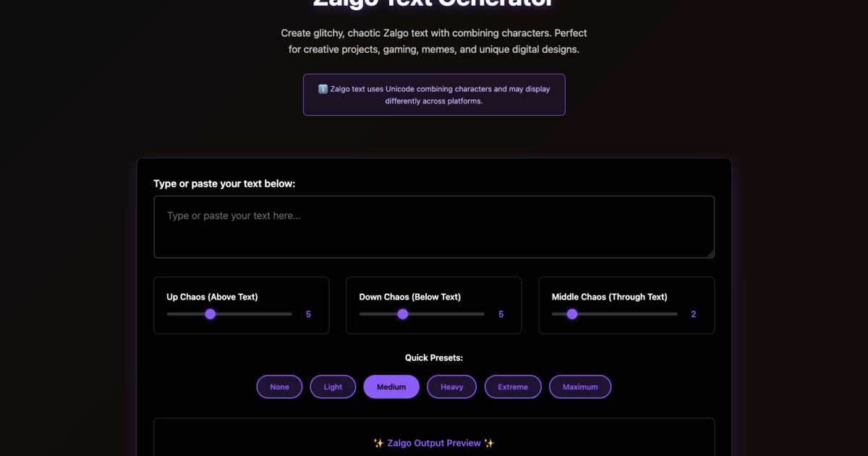Click the Middle Chaos slider thumb
Screen dimensions: 868x456
pyautogui.click(x=572, y=314)
